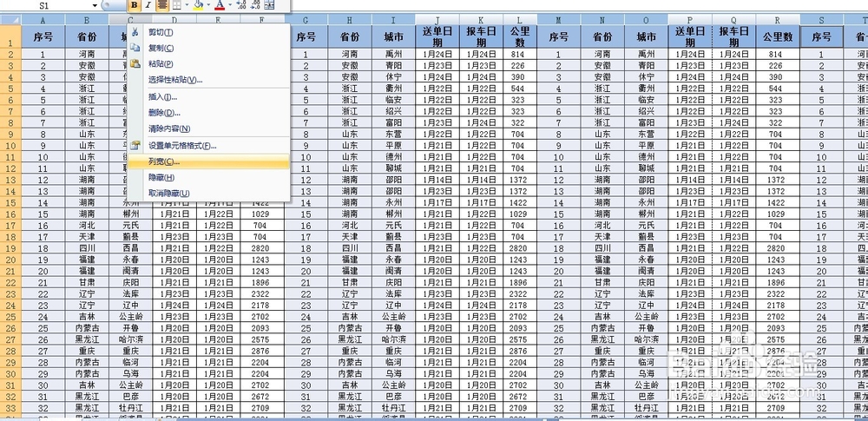Image resolution: width=868 pixels, height=421 pixels.
Task: Click the merge and center icon
Action: pos(270,5)
